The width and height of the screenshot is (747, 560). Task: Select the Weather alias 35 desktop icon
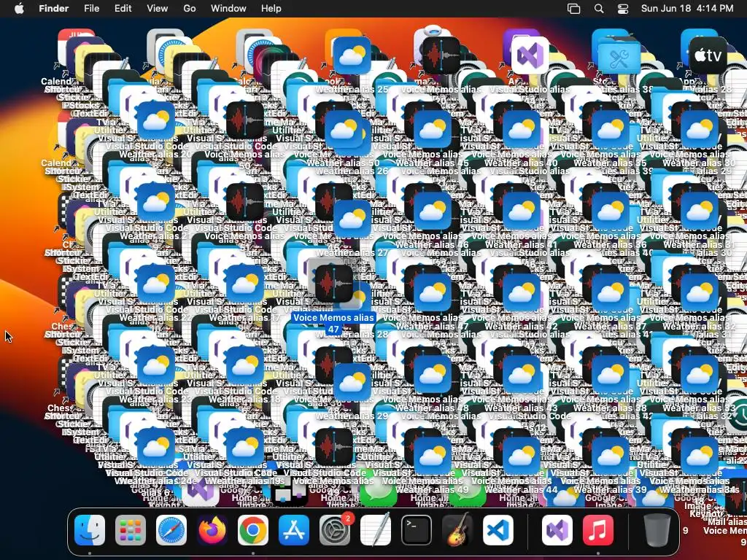[x=611, y=129]
